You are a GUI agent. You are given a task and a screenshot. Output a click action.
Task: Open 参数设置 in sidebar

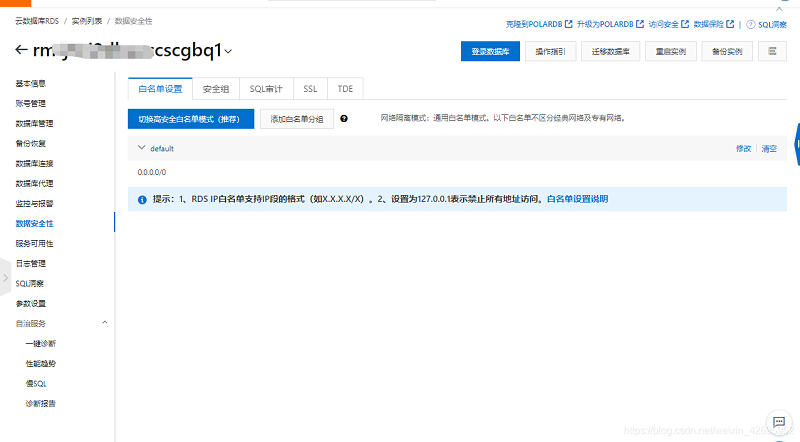31,304
